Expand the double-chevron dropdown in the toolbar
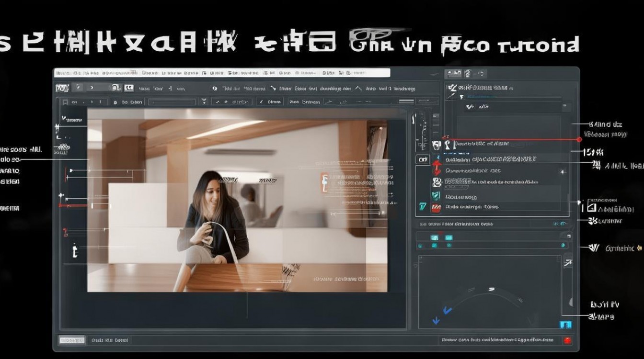 coord(204,101)
